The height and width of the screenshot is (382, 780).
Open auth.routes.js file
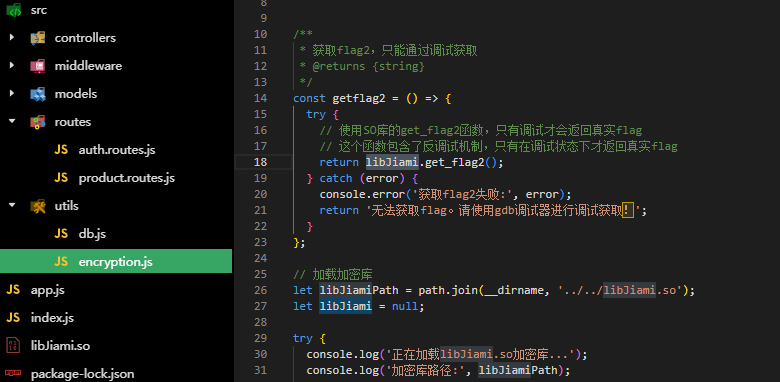117,150
